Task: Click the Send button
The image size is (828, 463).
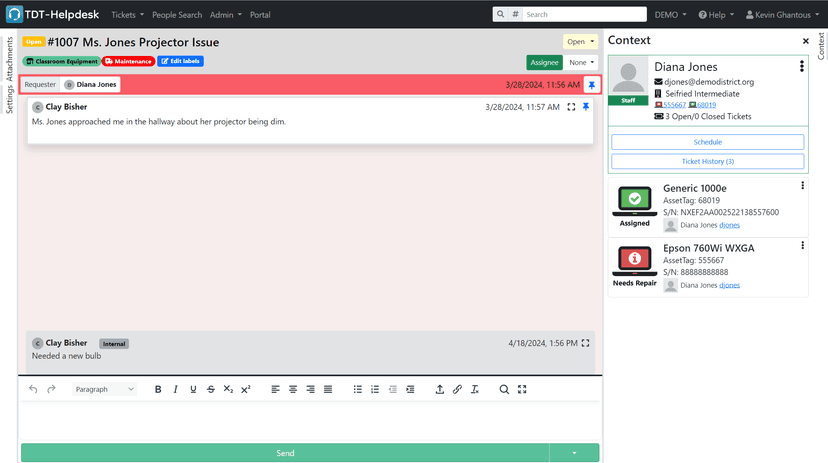Action: point(285,453)
